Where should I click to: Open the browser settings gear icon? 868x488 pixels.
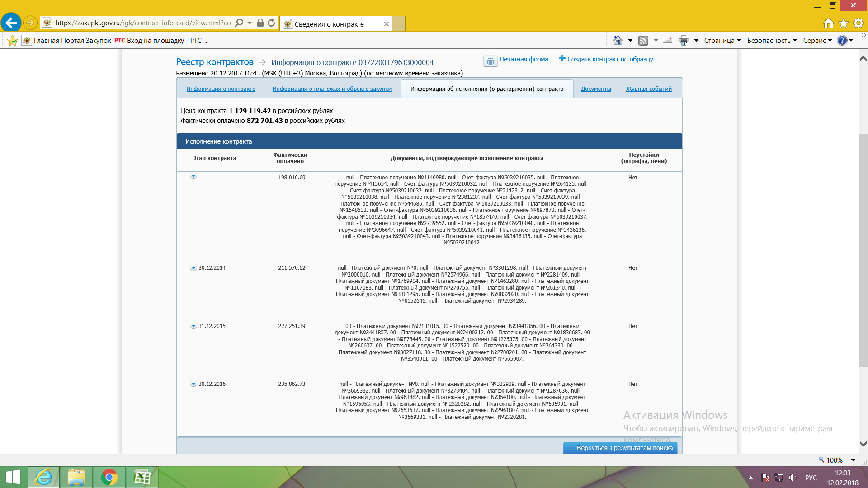pos(858,23)
